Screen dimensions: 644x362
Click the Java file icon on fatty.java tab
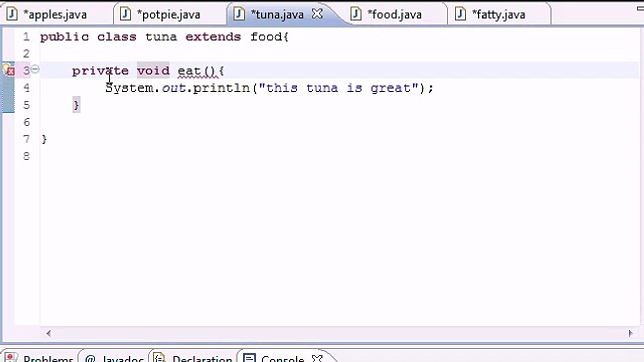[x=461, y=14]
